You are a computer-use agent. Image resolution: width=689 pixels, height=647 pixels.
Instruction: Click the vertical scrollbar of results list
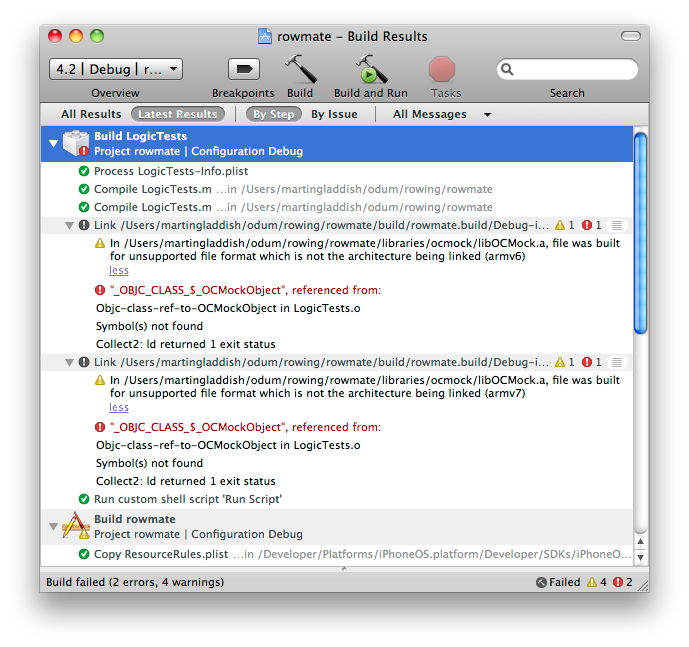641,230
